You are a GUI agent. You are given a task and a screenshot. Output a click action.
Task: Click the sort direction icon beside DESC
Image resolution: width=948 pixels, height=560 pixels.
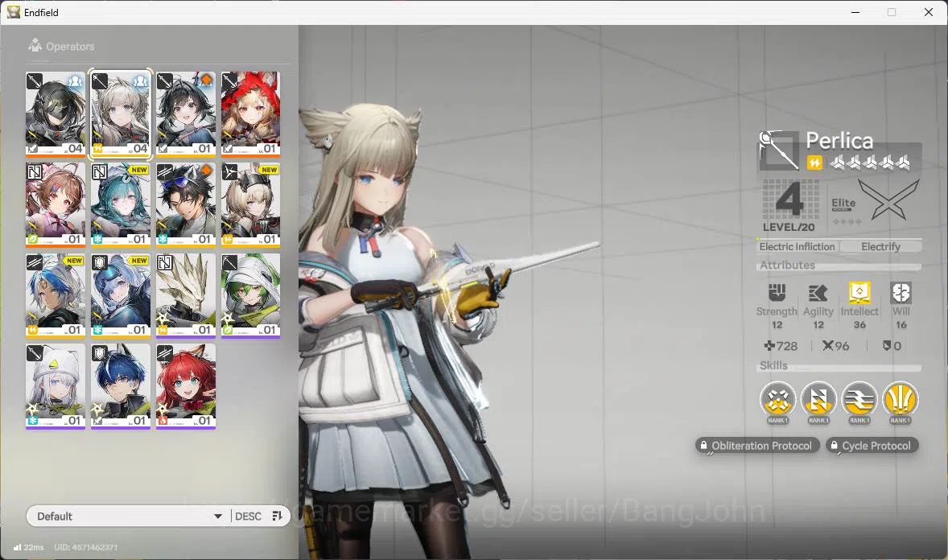[x=277, y=516]
